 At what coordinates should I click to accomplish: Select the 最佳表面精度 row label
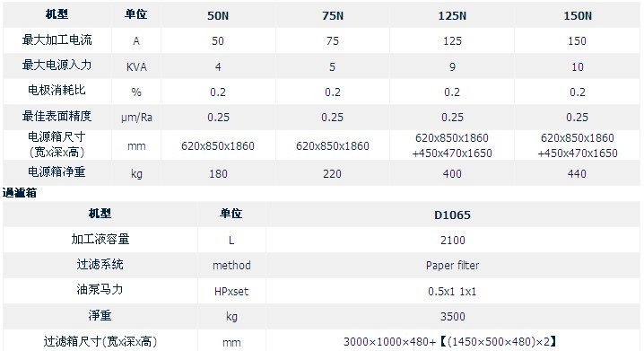click(x=57, y=116)
